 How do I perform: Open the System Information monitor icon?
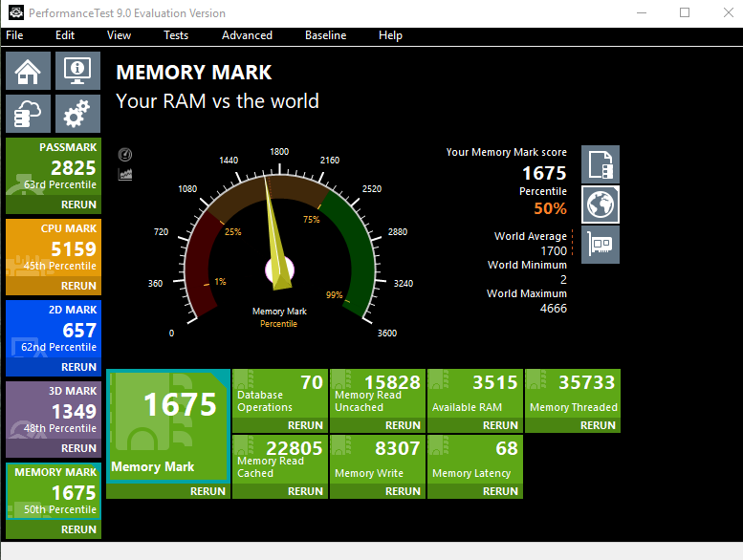point(77,71)
